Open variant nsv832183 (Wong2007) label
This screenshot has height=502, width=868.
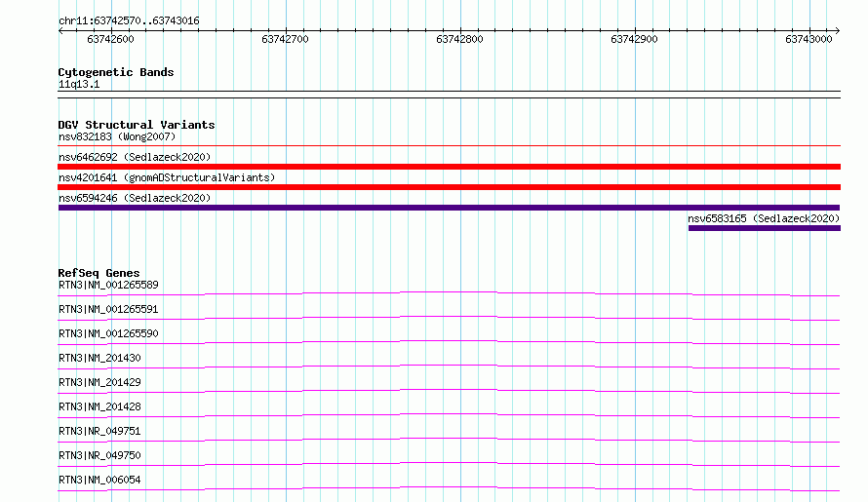tap(117, 136)
